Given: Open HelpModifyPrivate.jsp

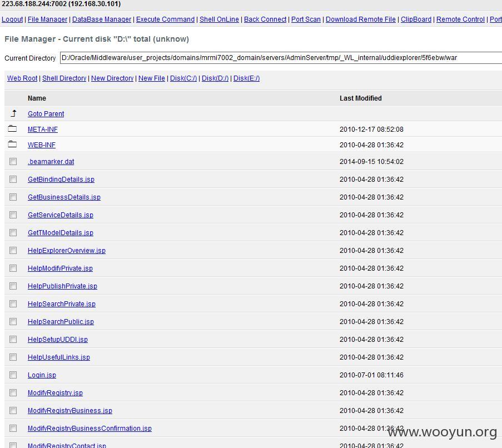Looking at the screenshot, I should click(60, 268).
